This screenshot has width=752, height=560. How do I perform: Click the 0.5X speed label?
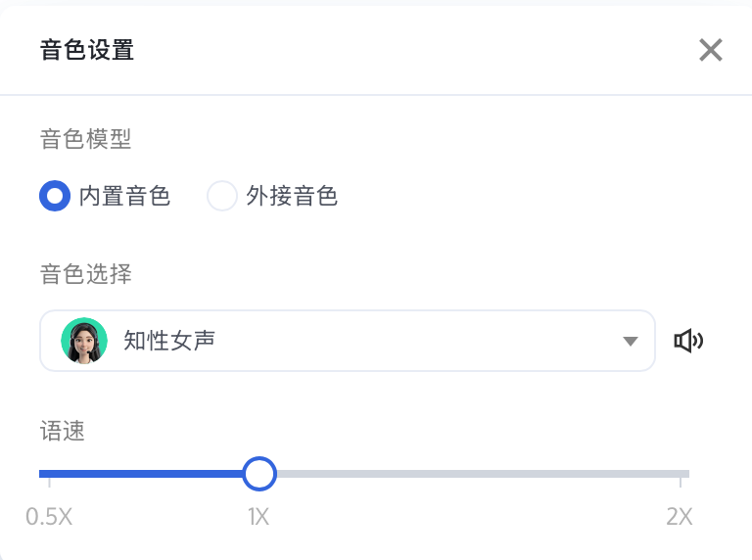(x=49, y=517)
